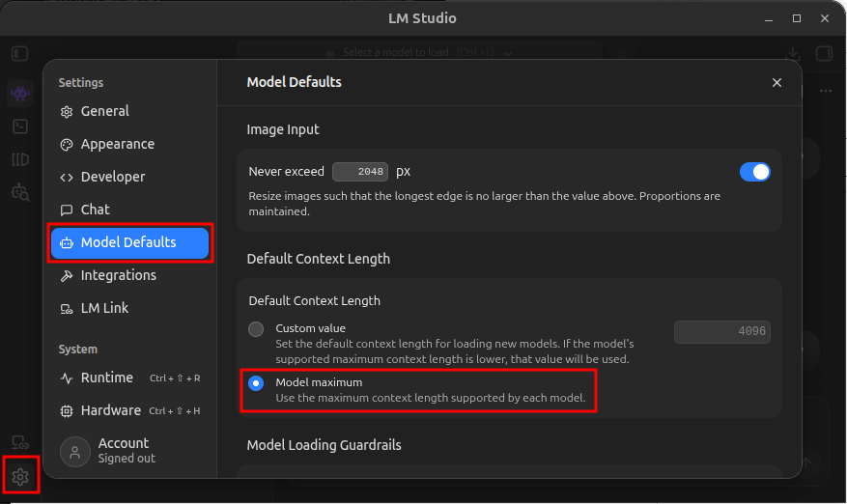
Task: Open the developer terminal icon in left rail
Action: click(x=19, y=126)
